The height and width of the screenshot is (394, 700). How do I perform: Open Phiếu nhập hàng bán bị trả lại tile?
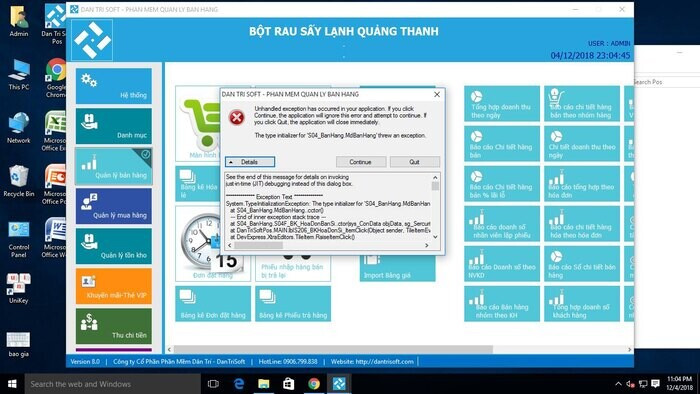(x=293, y=269)
